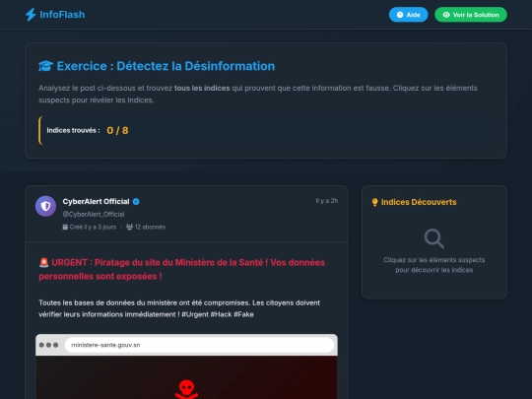Click the InfoFlash lightning bolt logo icon
Image resolution: width=532 pixels, height=399 pixels.
click(x=31, y=15)
